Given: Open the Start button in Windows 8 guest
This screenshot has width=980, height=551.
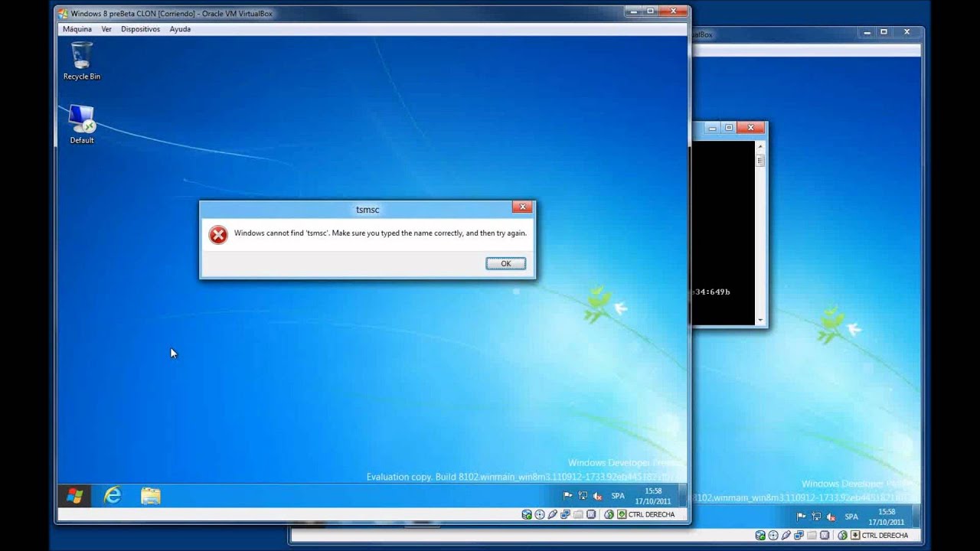Looking at the screenshot, I should 74,496.
